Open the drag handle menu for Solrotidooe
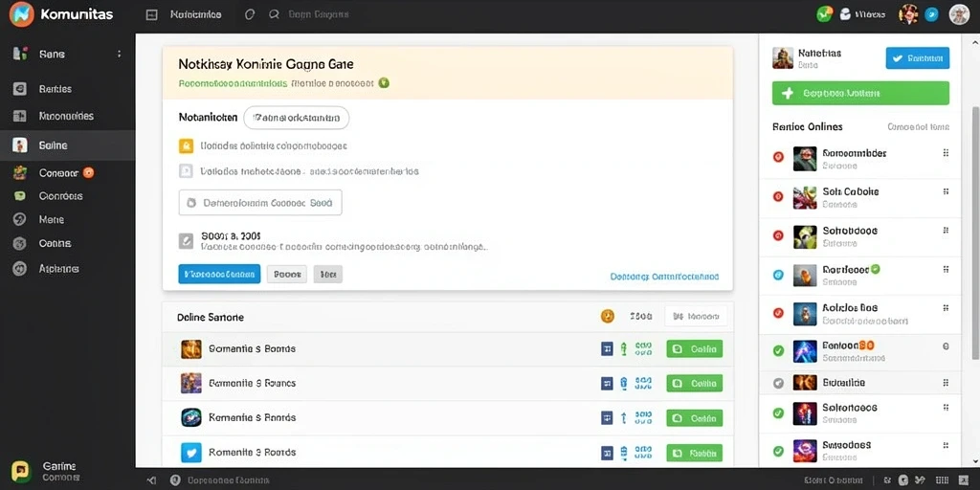Viewport: 980px width, 490px height. tap(946, 231)
